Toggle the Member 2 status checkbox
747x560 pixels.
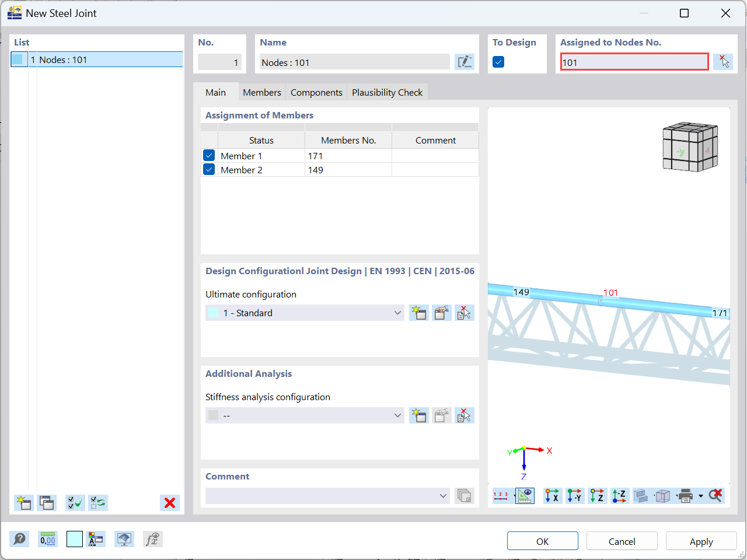tap(209, 170)
